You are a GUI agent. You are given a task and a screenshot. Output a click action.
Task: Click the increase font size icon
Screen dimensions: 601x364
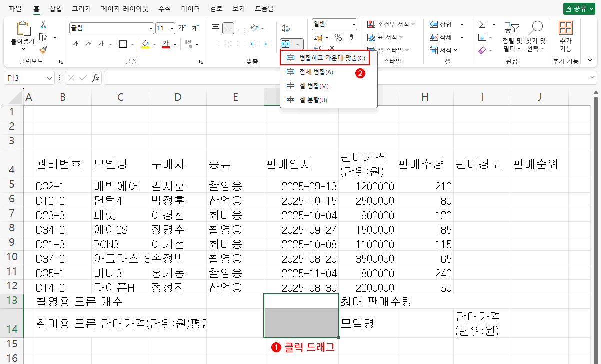pyautogui.click(x=182, y=28)
